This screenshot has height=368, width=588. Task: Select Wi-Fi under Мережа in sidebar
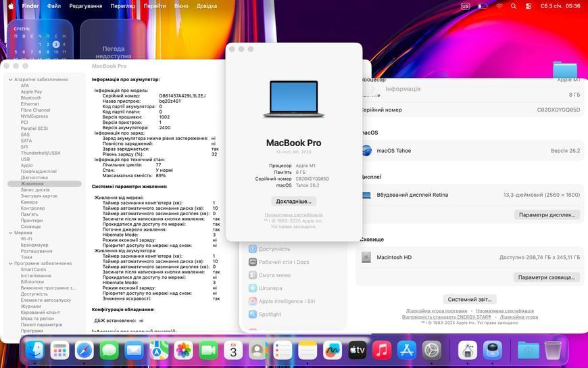point(26,239)
